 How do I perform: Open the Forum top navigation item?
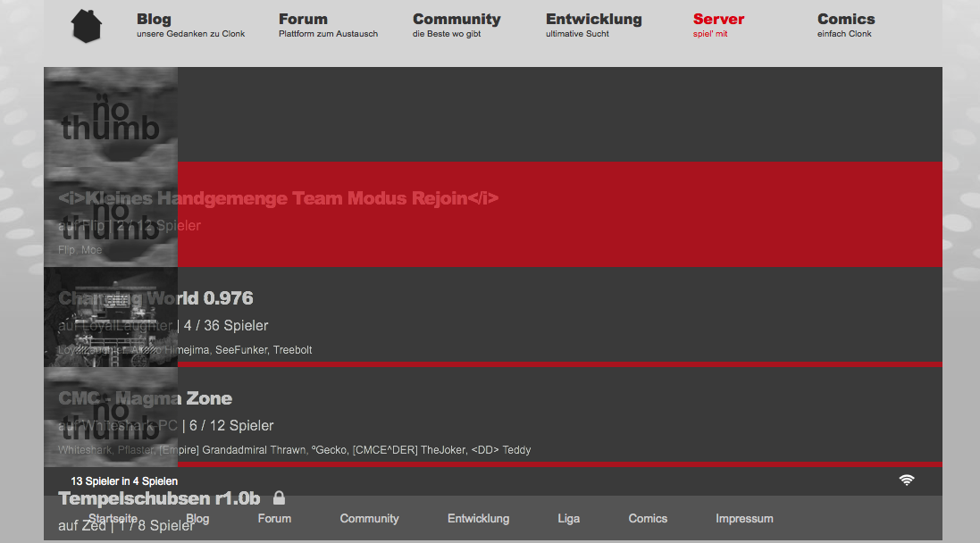point(303,20)
